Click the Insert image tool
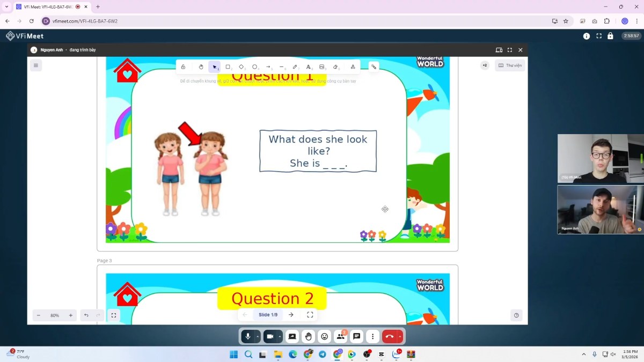Screen dimensions: 644x362 322,67
